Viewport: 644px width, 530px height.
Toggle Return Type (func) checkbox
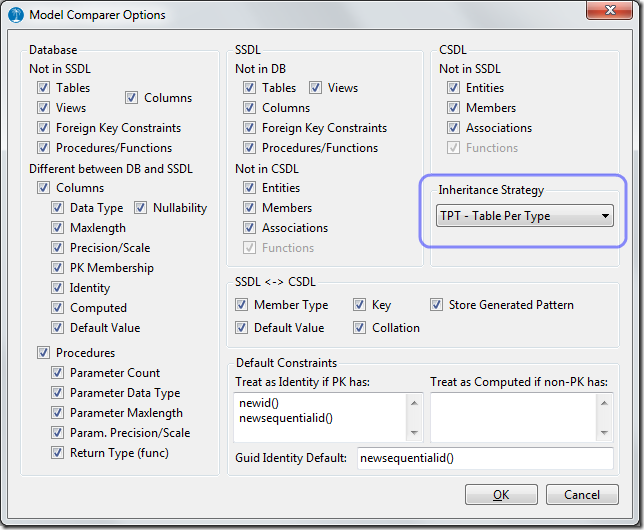(x=58, y=453)
